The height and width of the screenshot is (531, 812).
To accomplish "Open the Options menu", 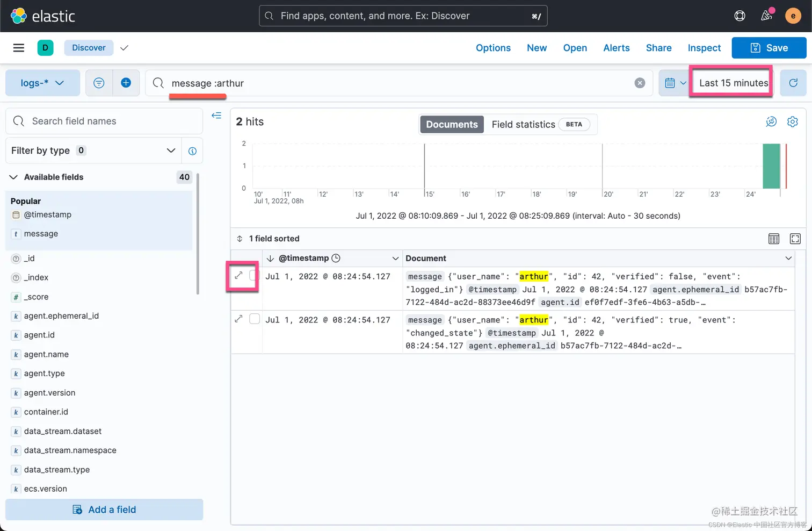I will coord(493,48).
